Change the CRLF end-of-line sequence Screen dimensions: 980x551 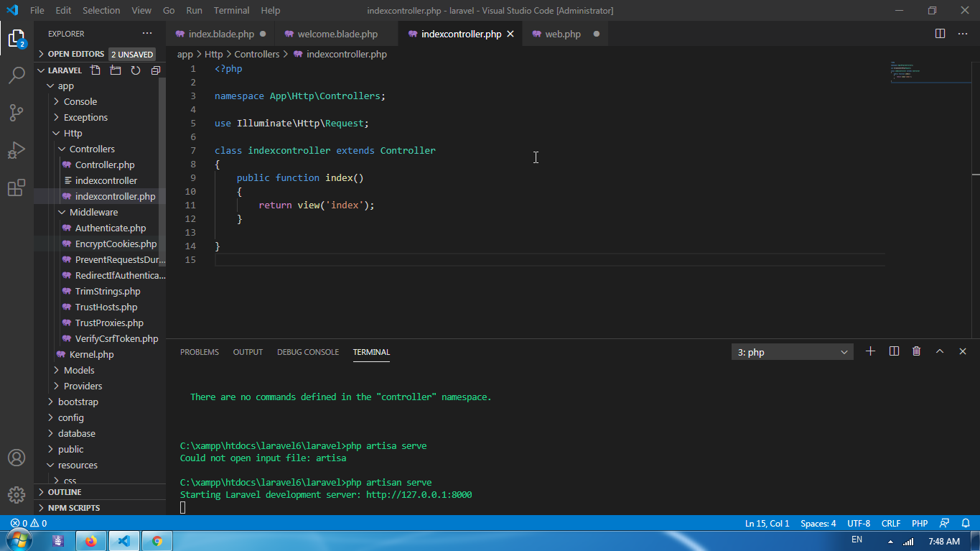[x=891, y=523]
